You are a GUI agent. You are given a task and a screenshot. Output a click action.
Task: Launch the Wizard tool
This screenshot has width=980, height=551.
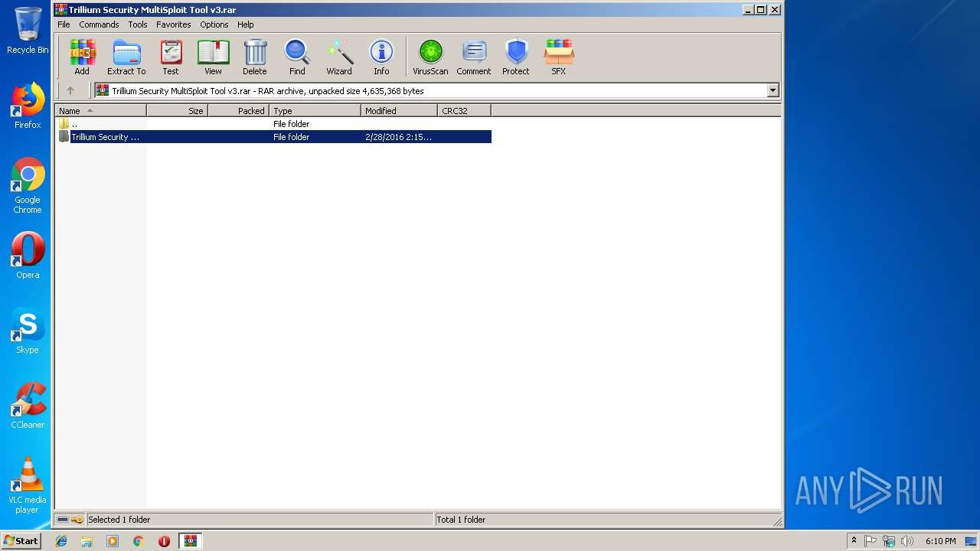(x=339, y=57)
